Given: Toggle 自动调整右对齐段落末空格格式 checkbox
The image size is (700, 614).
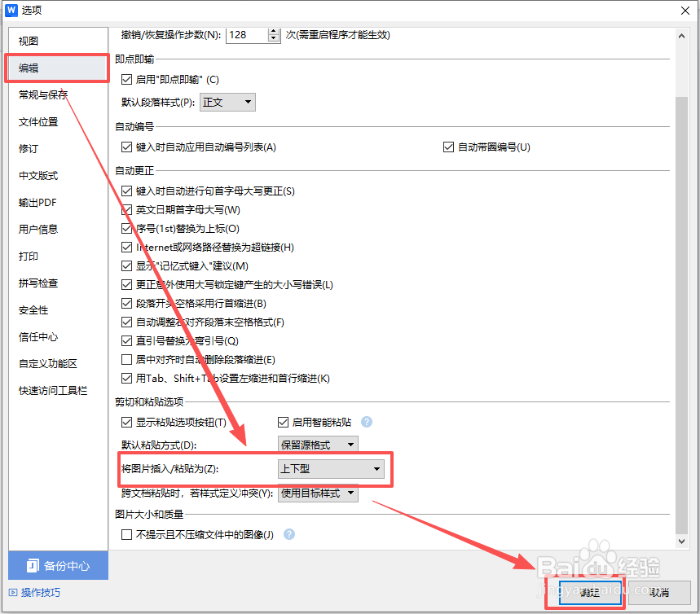Looking at the screenshot, I should (x=127, y=322).
